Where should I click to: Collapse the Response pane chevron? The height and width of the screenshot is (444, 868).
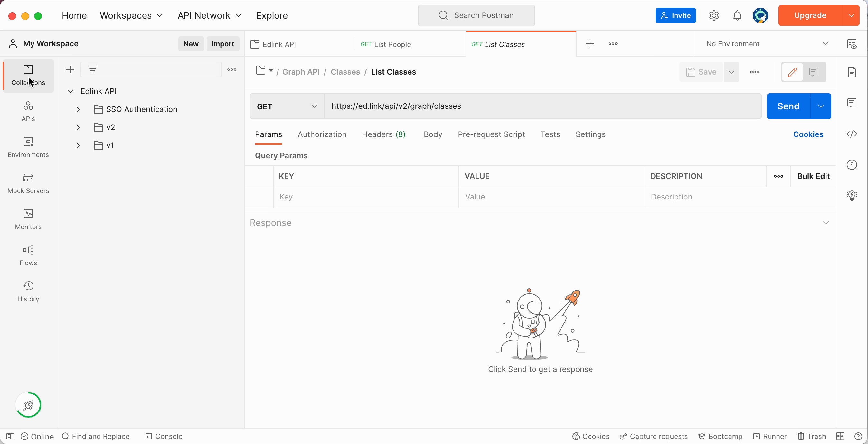(826, 223)
